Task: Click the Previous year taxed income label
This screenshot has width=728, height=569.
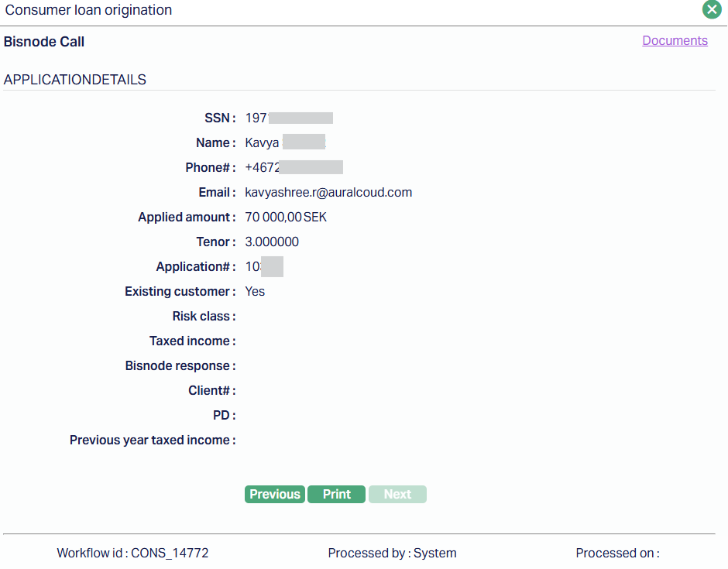Action: [x=153, y=440]
